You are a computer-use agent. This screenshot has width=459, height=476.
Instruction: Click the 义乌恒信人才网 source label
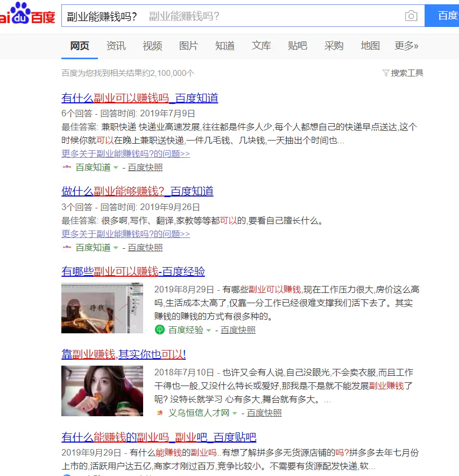[199, 413]
